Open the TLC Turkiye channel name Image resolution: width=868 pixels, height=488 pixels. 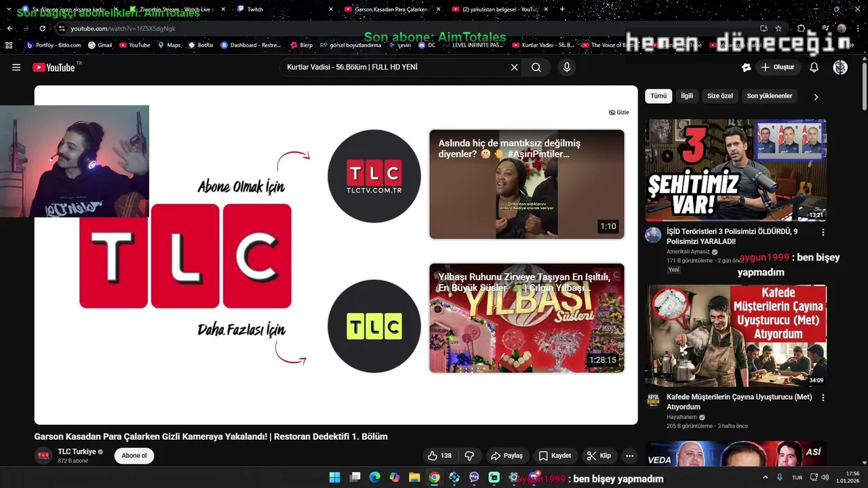(x=77, y=451)
